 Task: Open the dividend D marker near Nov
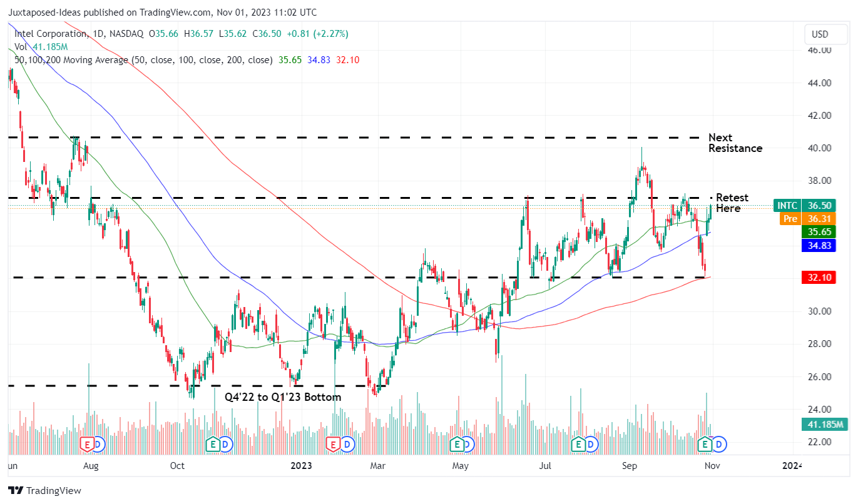tap(719, 445)
